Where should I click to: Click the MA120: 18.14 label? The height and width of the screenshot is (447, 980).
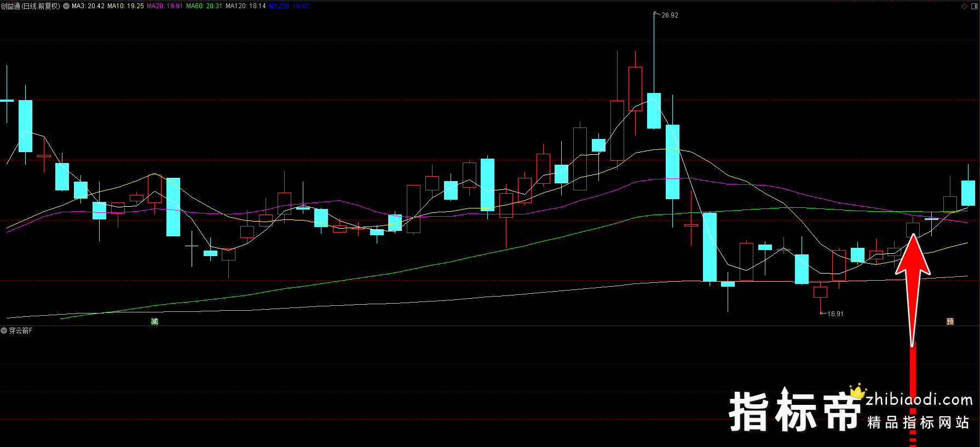point(246,6)
